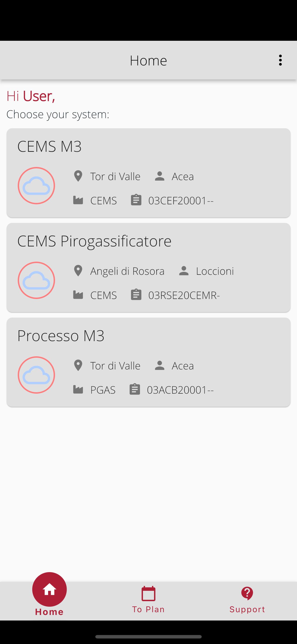This screenshot has width=297, height=644.
Task: Click the location pin beside Angeli di Rosora
Action: click(78, 271)
